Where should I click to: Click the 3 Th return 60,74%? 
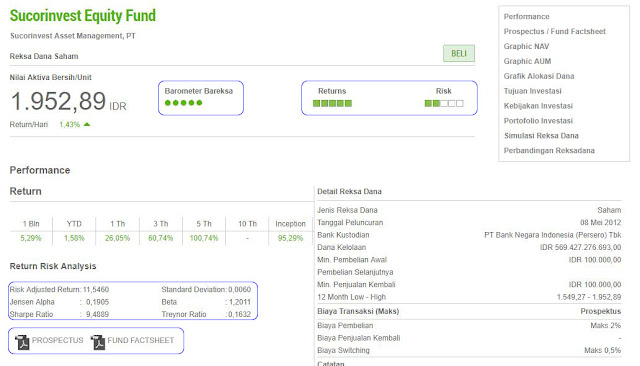tap(160, 238)
